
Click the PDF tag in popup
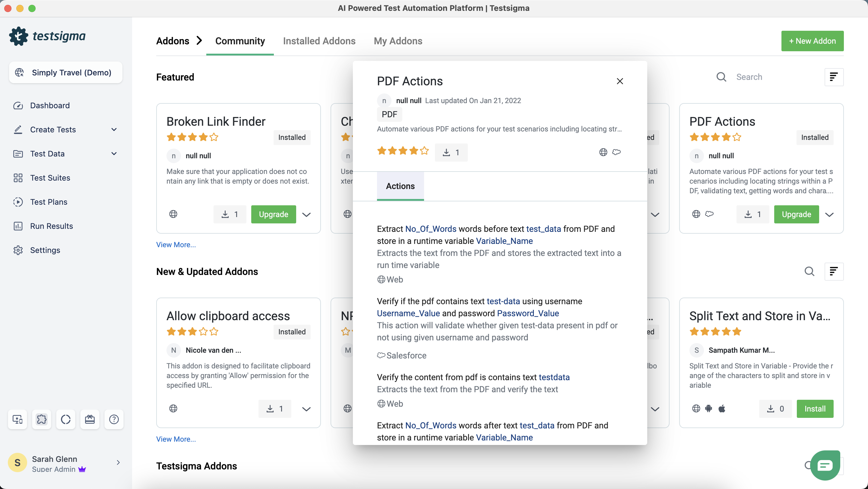pyautogui.click(x=389, y=115)
